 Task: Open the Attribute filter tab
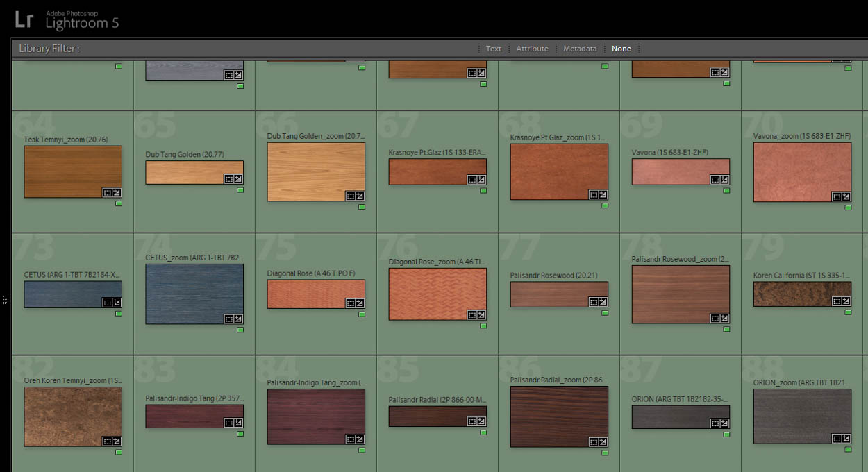[x=532, y=49]
